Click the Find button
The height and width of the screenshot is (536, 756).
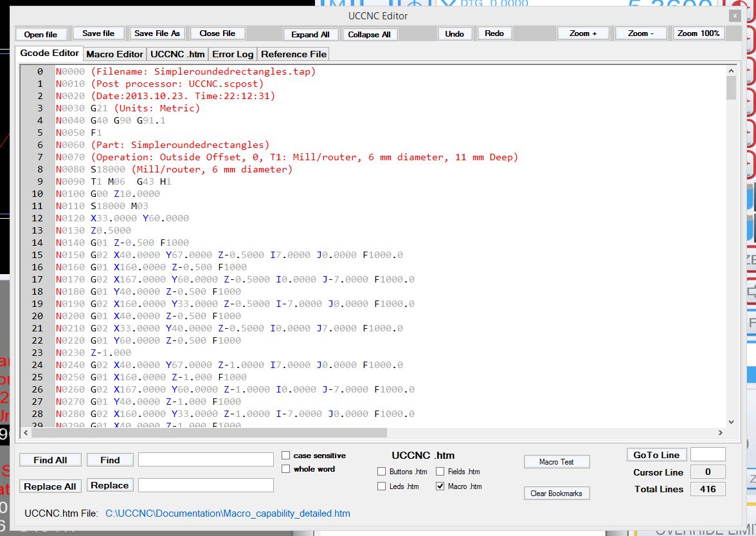[x=110, y=460]
